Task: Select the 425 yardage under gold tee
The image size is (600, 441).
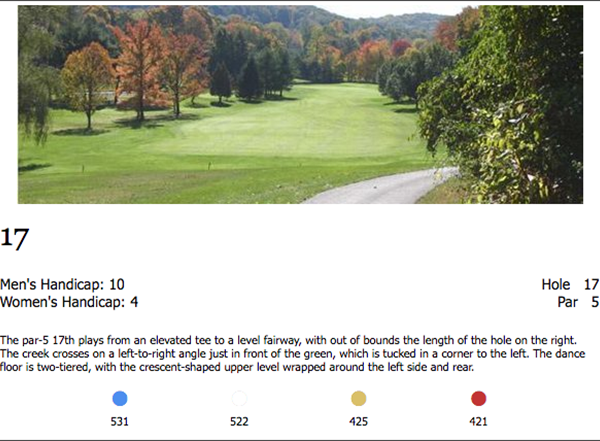Action: point(358,422)
